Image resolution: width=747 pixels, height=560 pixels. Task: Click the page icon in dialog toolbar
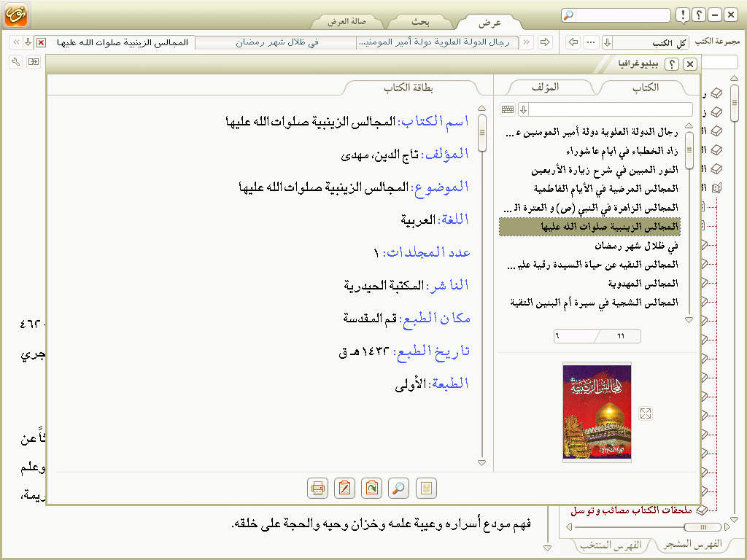point(426,488)
